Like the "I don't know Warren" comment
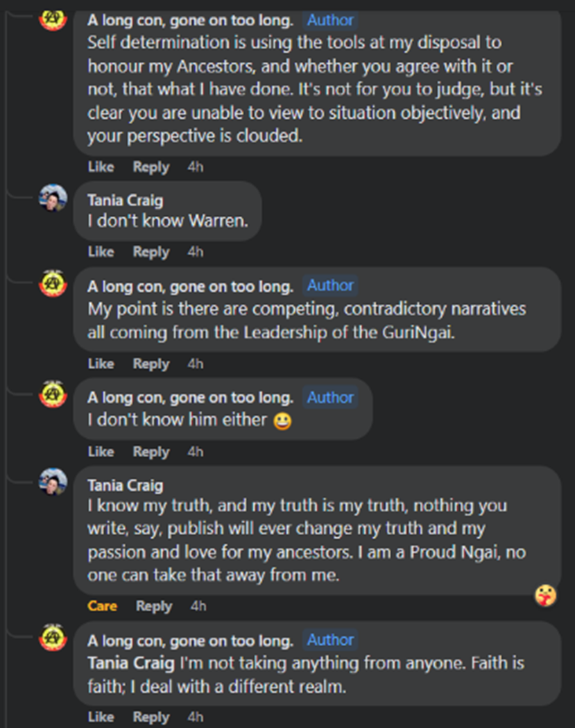Screen dimensions: 575x728 101,252
